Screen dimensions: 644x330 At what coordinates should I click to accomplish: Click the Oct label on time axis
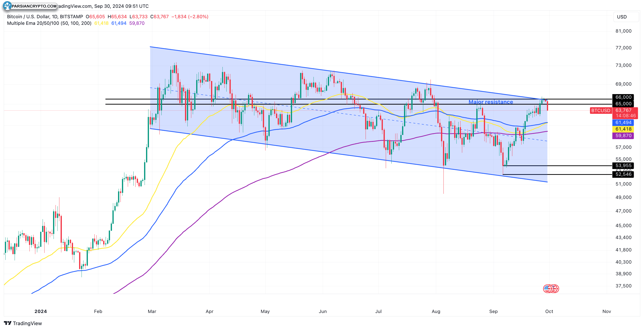point(549,312)
